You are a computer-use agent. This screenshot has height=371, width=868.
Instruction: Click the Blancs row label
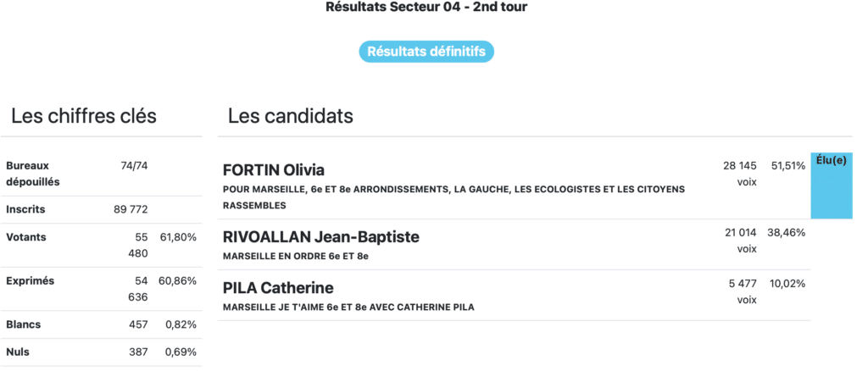tap(24, 324)
